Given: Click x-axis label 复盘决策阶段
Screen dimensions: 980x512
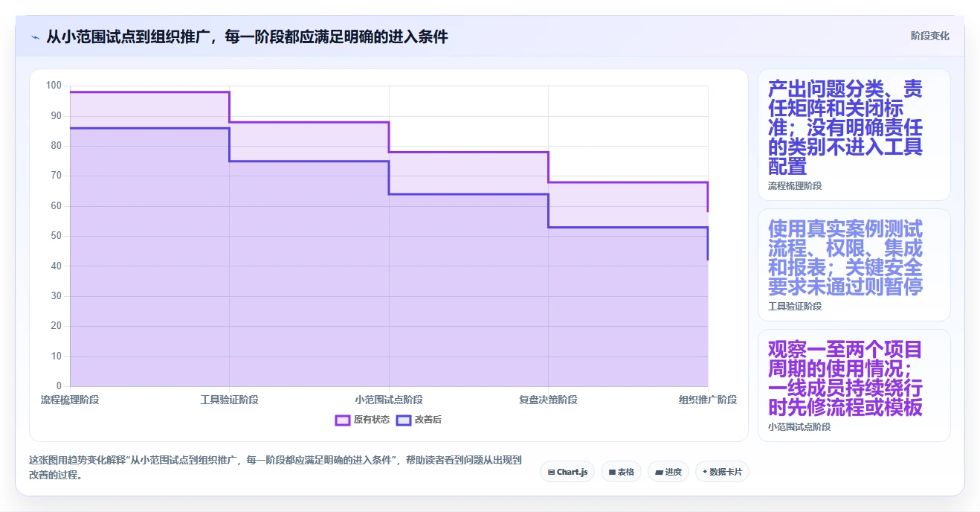Looking at the screenshot, I should [548, 400].
